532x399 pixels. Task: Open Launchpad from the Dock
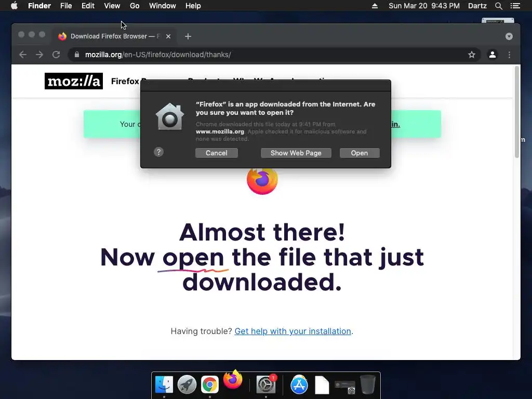187,385
